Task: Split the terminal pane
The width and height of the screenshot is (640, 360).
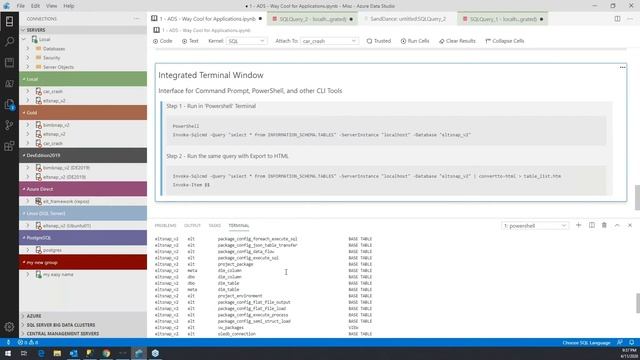Action: [x=591, y=225]
